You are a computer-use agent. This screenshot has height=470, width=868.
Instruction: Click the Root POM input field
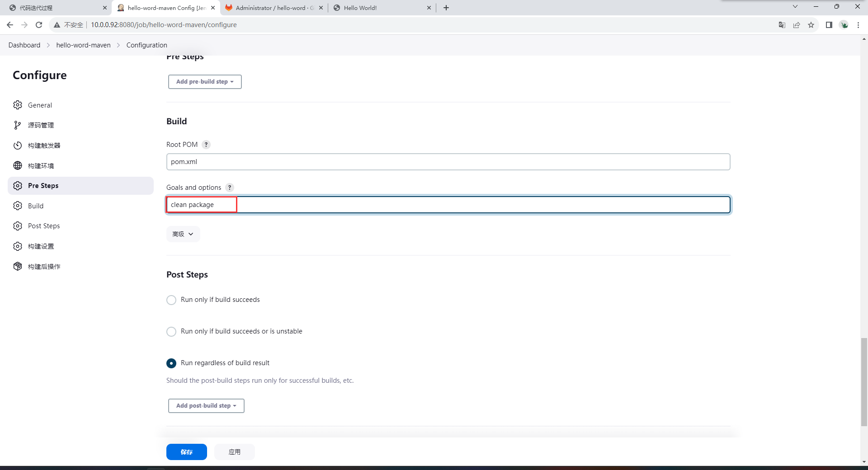tap(448, 162)
